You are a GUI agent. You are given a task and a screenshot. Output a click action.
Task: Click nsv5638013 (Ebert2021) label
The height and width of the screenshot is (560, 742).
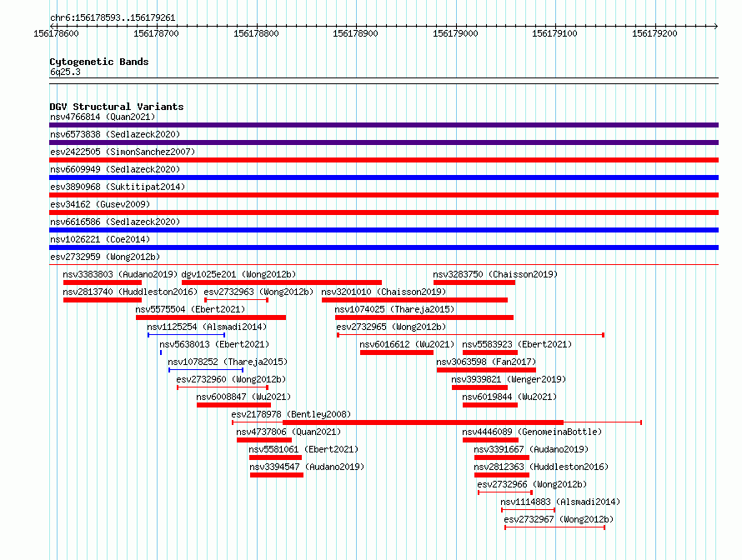click(214, 344)
